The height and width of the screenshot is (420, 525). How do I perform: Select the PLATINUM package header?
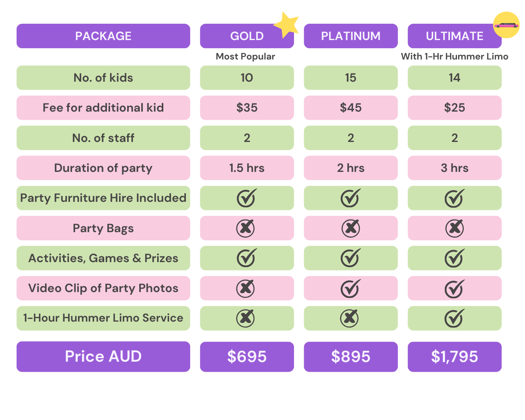point(351,36)
